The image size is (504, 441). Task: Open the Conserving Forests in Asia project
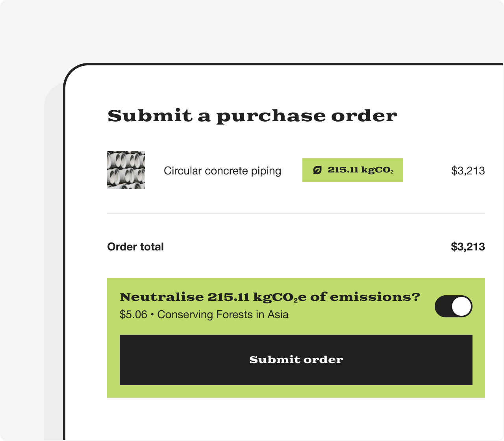223,315
